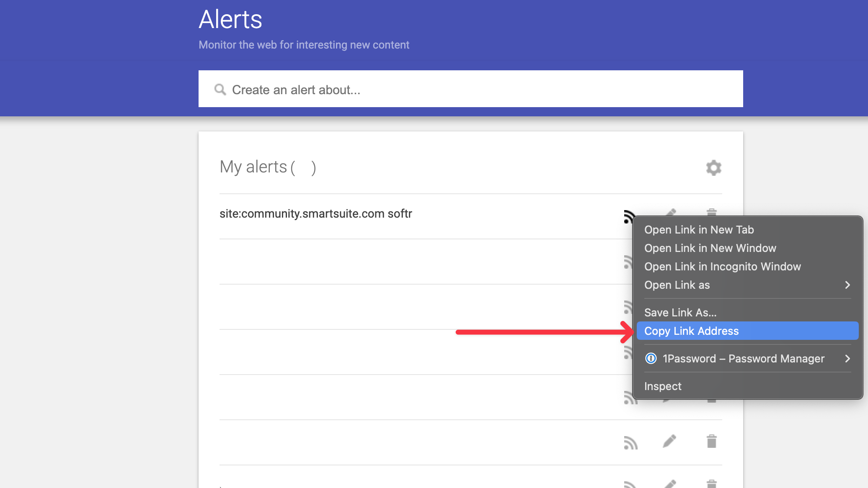Choose 'Open Link in New Tab'

click(x=699, y=230)
